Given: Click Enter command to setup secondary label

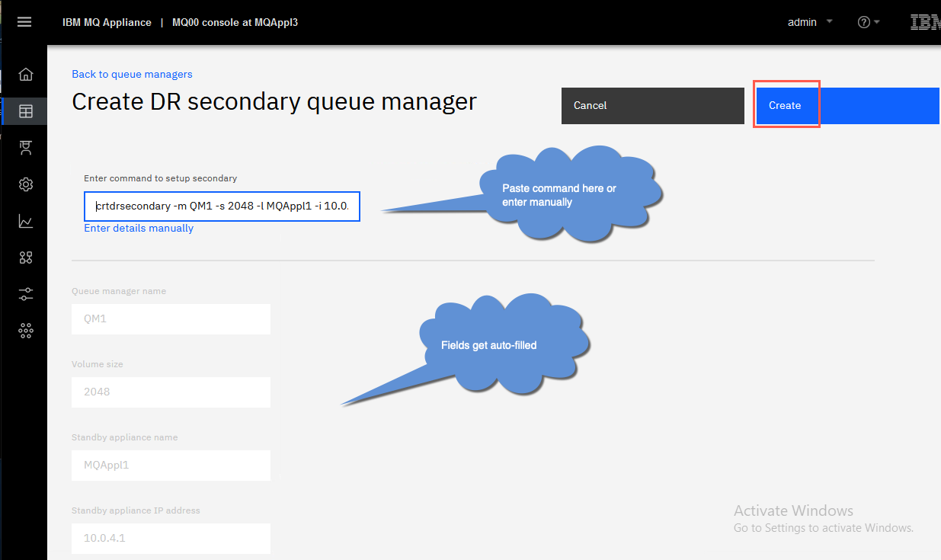Looking at the screenshot, I should pos(161,178).
